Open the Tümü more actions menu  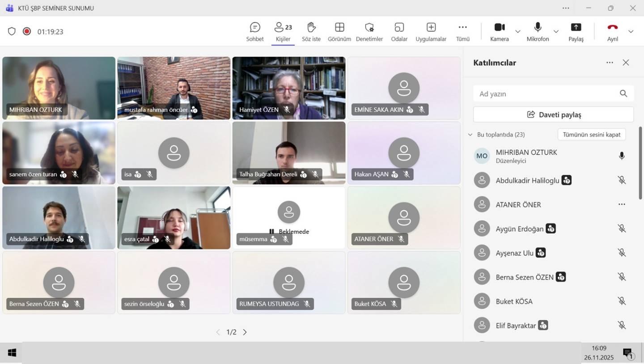point(462,31)
